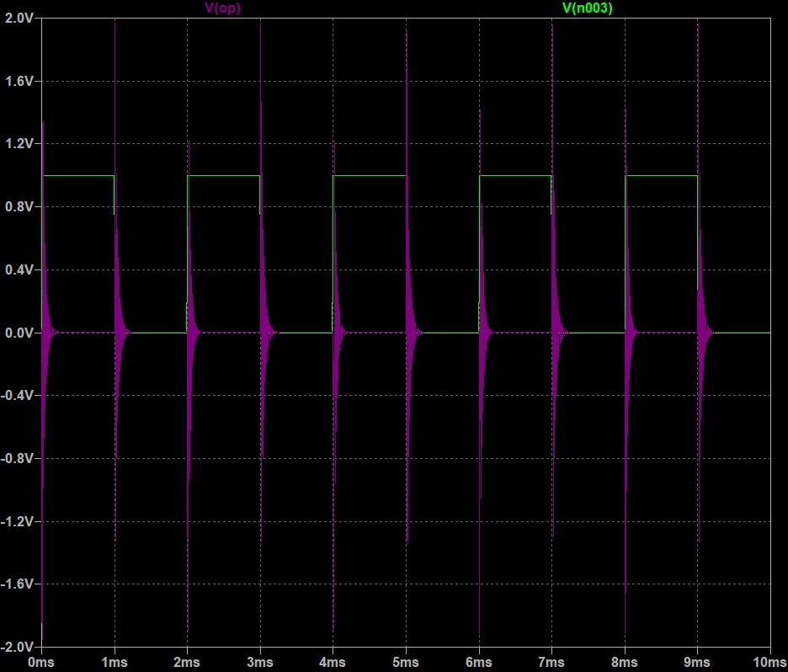The image size is (788, 672).
Task: Click the 3ms time axis label
Action: [x=260, y=662]
